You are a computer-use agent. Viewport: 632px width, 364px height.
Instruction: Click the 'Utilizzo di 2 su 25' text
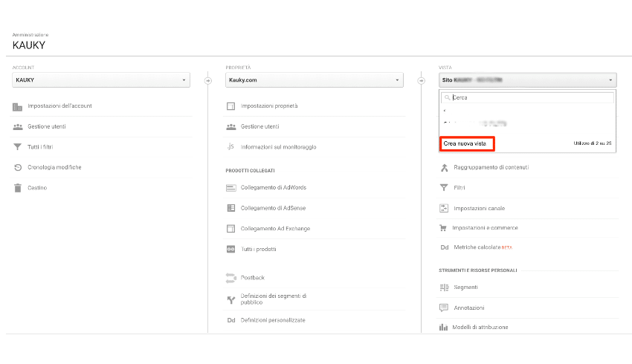click(x=593, y=143)
